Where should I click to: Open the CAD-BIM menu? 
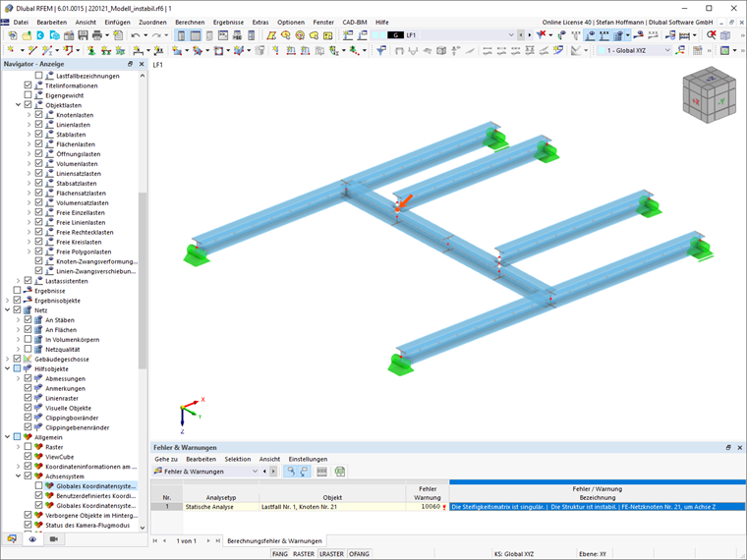coord(355,22)
